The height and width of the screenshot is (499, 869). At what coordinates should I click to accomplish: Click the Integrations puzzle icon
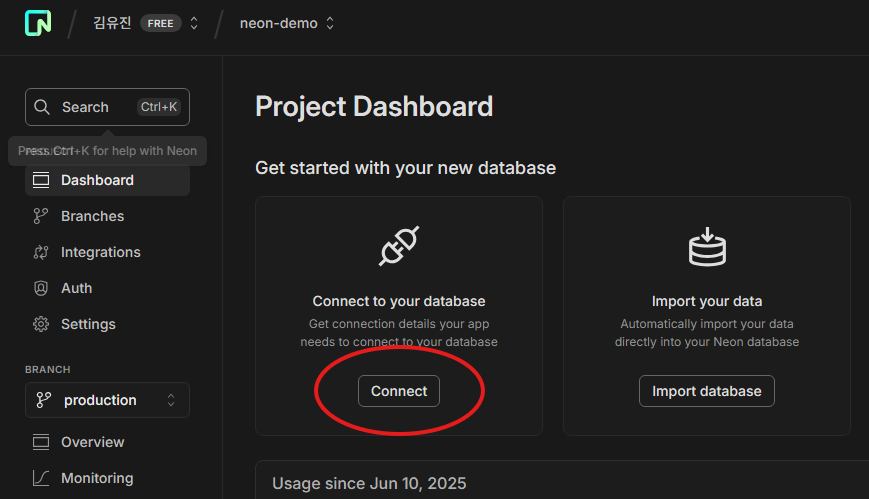pos(41,252)
